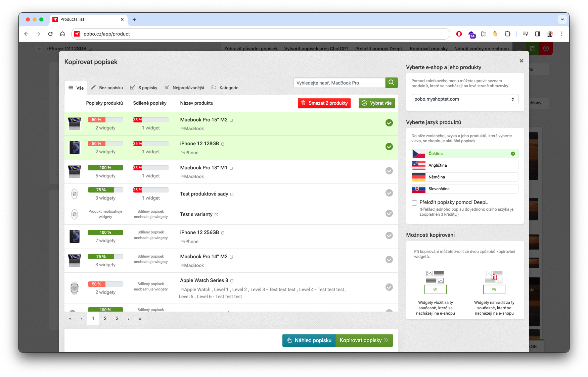Go to previous page chevron in pagination
The image size is (588, 377).
tap(82, 319)
